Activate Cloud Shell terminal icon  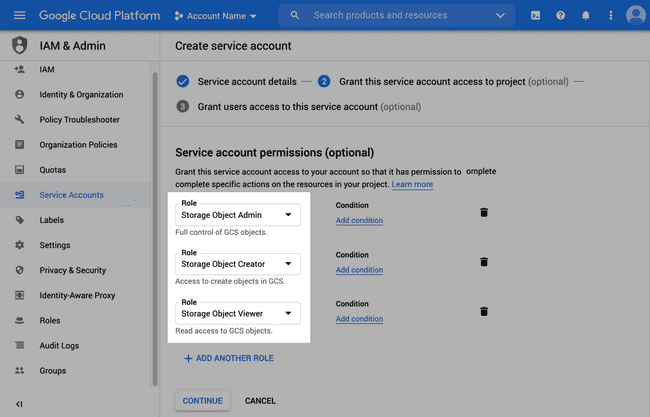535,15
